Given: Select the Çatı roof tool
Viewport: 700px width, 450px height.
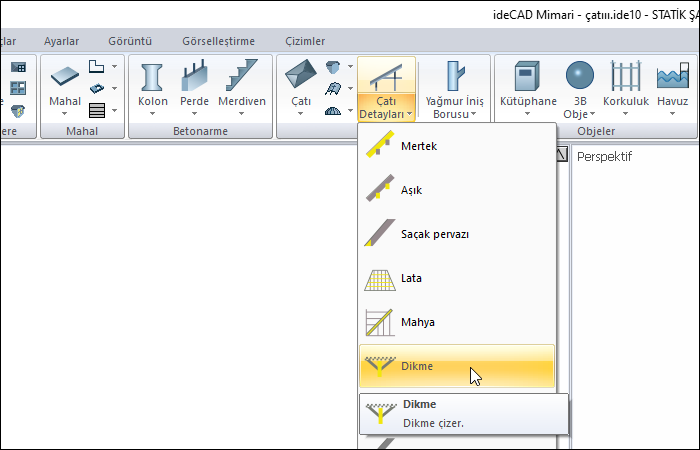Looking at the screenshot, I should click(x=300, y=88).
